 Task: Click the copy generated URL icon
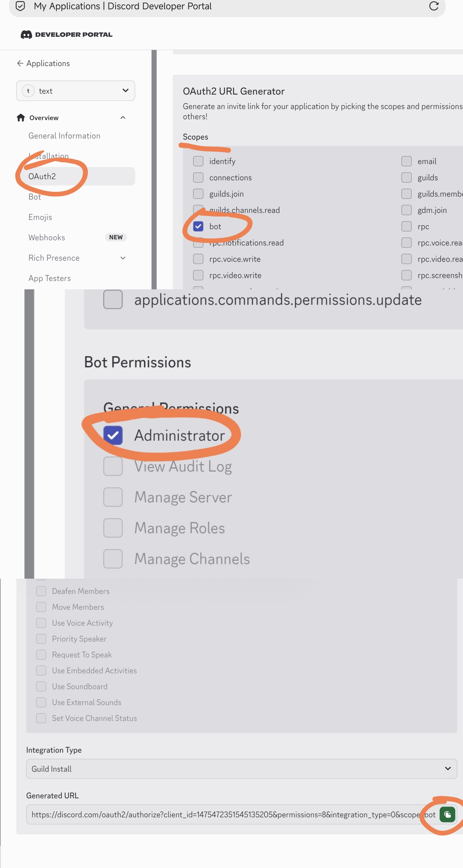447,814
